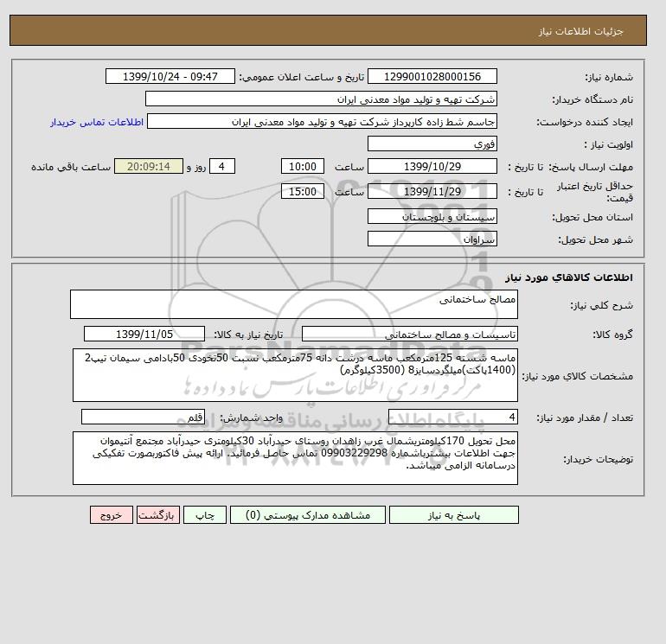
Task: Click goods specification text area ماسه شسته
Action: click(295, 375)
